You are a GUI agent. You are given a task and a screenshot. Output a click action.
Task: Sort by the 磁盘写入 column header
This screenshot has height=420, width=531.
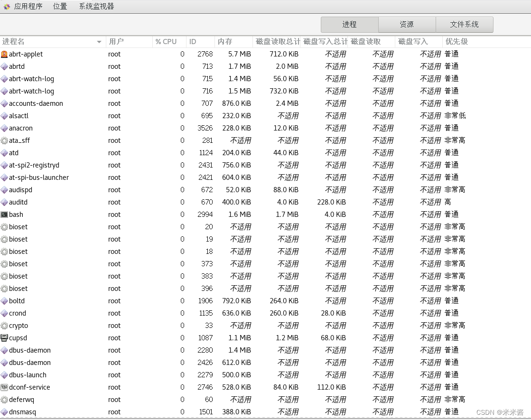(419, 42)
